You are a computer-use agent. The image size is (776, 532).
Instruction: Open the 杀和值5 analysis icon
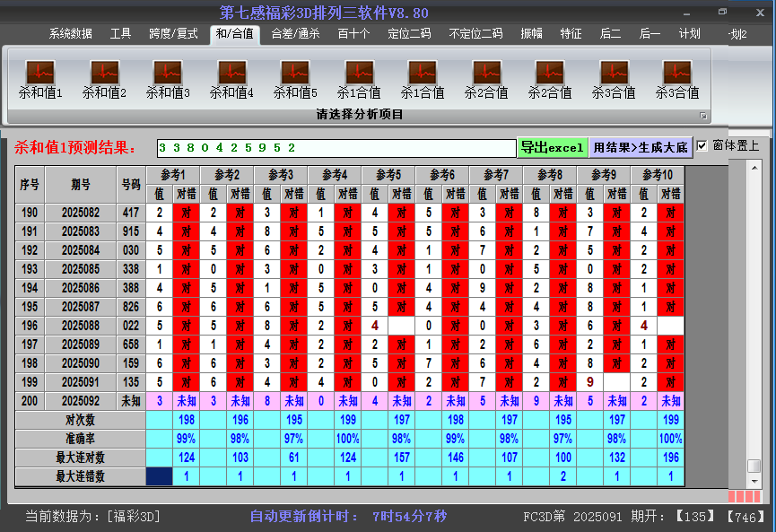click(295, 79)
